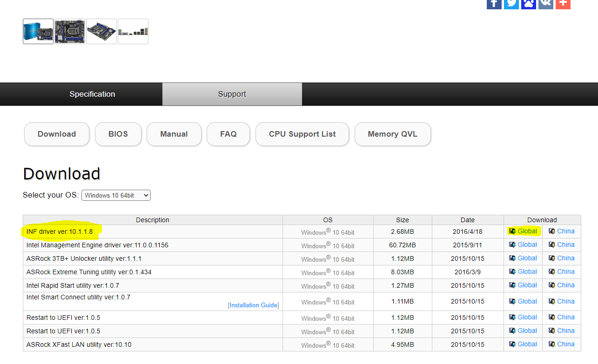
Task: Share via the Baidu paw icon
Action: (x=529, y=4)
